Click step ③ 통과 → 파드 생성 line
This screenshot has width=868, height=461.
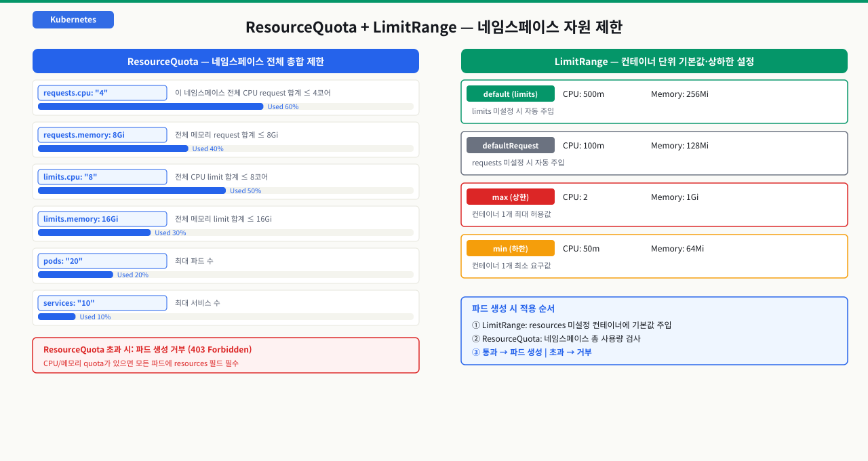point(532,352)
